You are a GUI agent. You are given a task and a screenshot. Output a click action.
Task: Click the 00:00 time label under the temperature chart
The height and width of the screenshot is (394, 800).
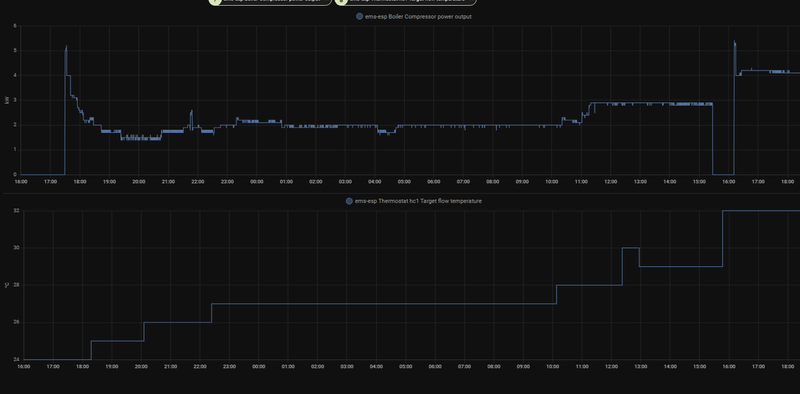259,366
